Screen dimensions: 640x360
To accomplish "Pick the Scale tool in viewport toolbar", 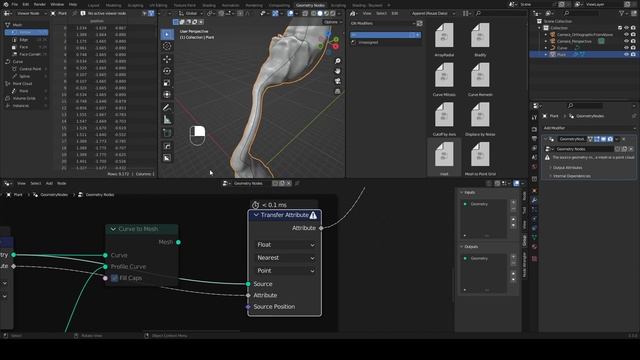I will [167, 83].
